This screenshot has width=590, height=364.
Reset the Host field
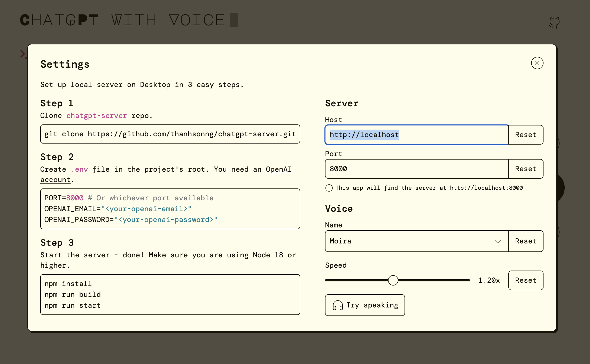pyautogui.click(x=526, y=135)
